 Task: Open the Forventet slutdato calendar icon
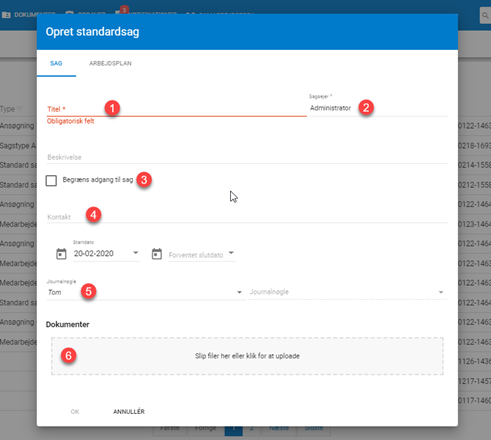(x=157, y=254)
